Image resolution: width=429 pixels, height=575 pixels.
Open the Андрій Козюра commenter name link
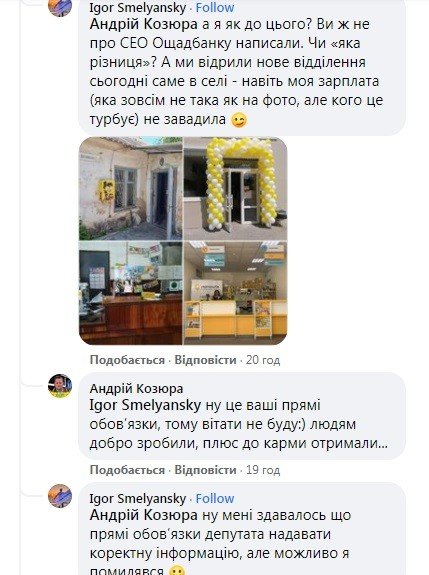(x=136, y=388)
